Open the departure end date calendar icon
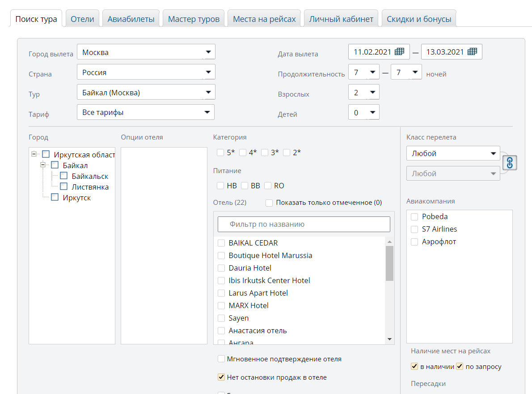This screenshot has height=394, width=532. (x=472, y=52)
